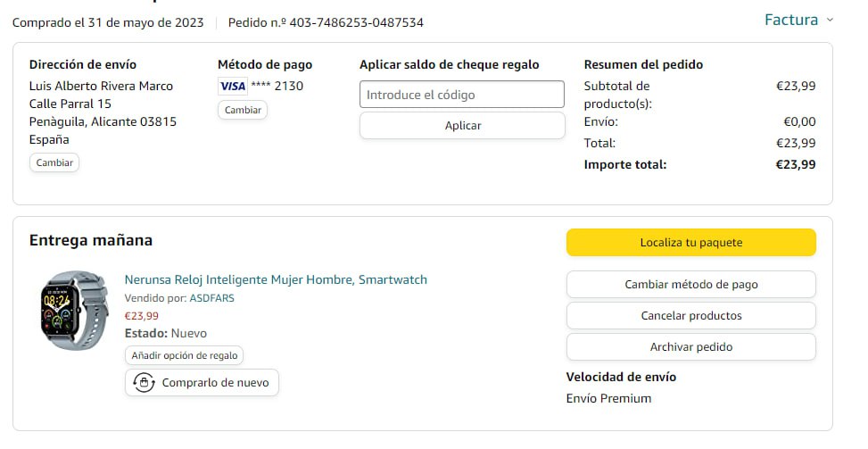Click Cambiar below the Visa payment method
The width and height of the screenshot is (868, 449).
tap(243, 110)
